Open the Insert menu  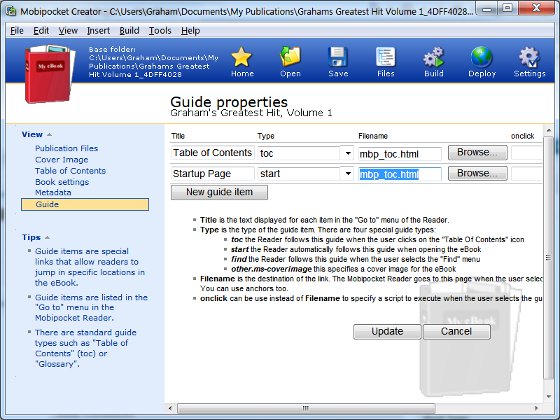(x=98, y=31)
